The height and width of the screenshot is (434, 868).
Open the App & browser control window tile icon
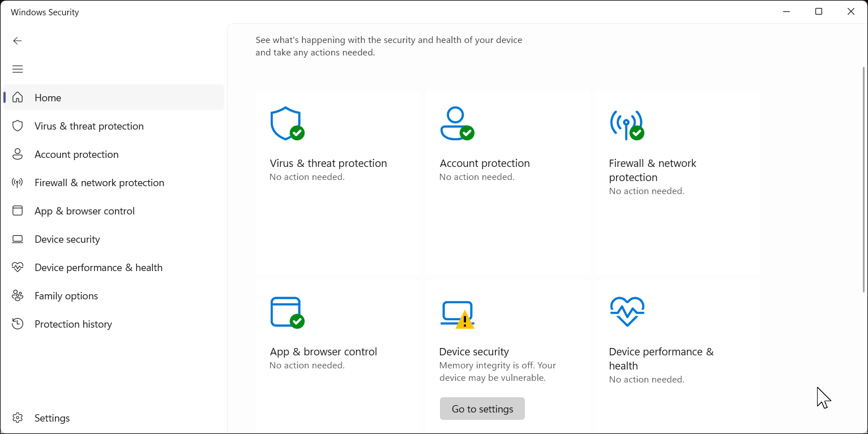[287, 312]
